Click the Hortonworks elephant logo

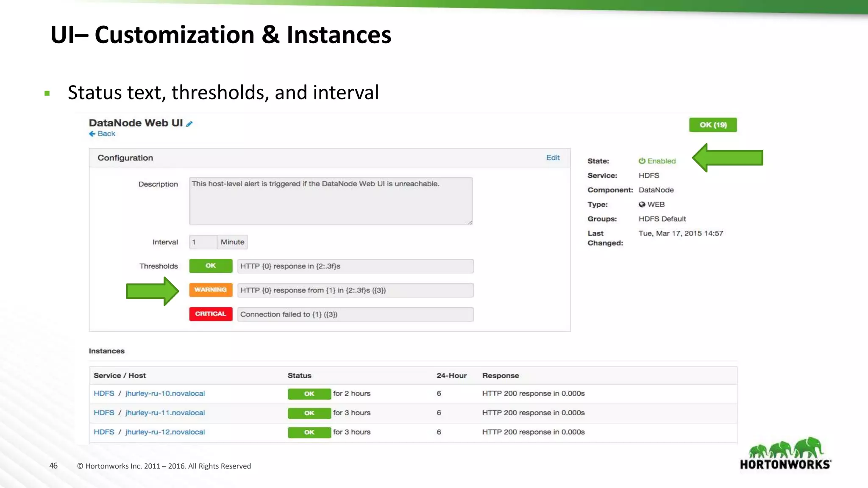785,454
